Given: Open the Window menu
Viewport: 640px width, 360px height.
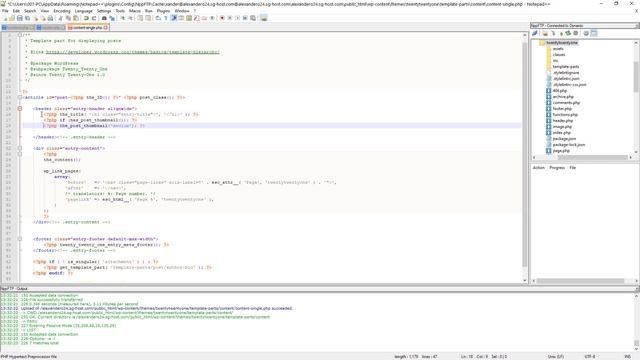Looking at the screenshot, I should point(182,11).
